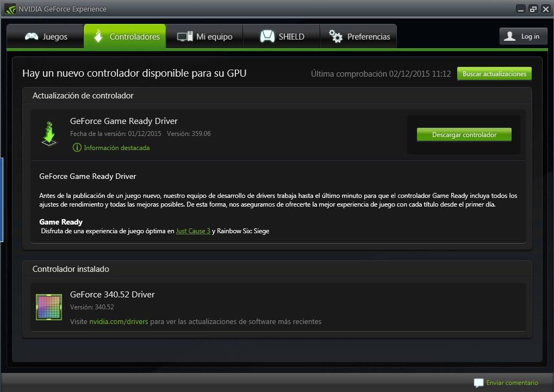Image resolution: width=554 pixels, height=392 pixels.
Task: Click Descargar controlador button
Action: [x=464, y=135]
